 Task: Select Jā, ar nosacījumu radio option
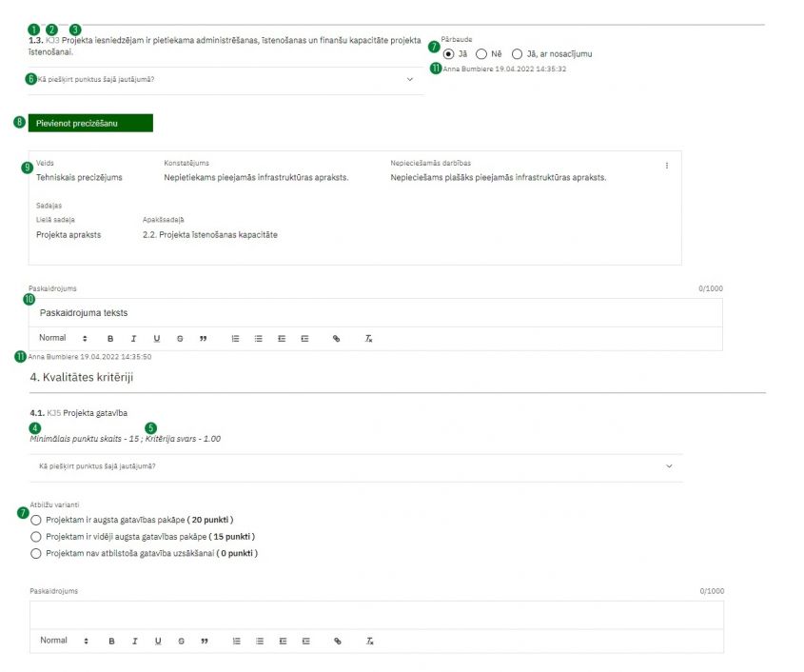pos(517,54)
